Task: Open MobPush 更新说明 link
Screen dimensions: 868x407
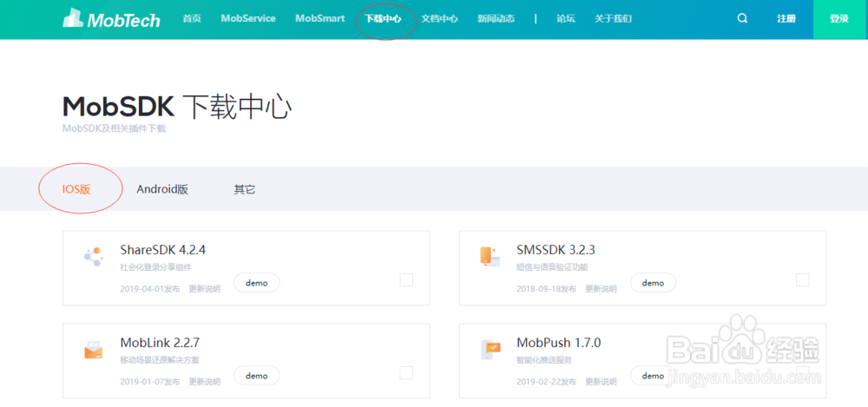Action: click(601, 382)
